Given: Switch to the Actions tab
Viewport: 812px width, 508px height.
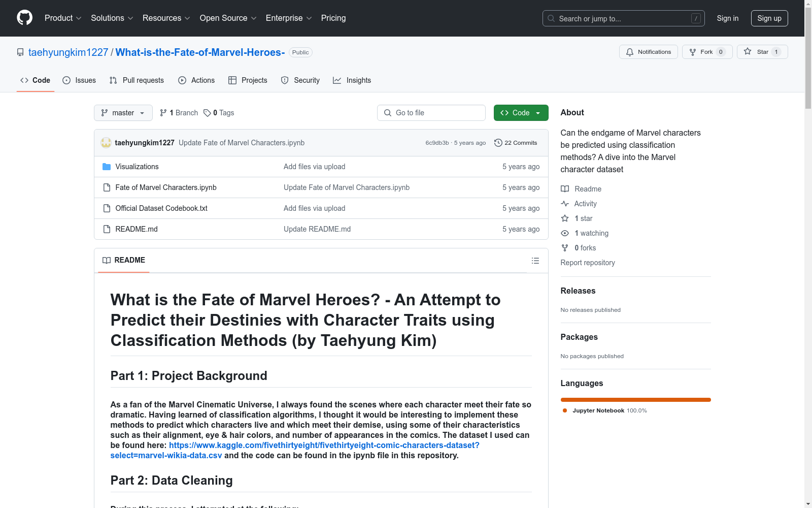Looking at the screenshot, I should [x=196, y=80].
